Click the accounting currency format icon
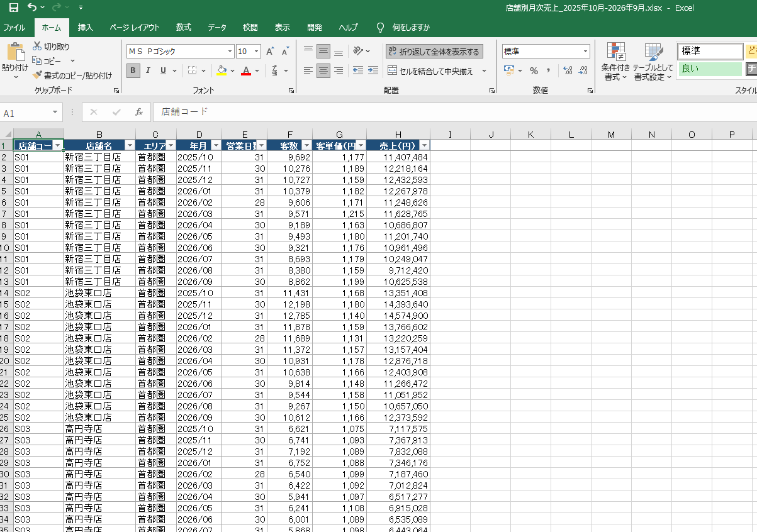757x532 pixels. pyautogui.click(x=509, y=70)
